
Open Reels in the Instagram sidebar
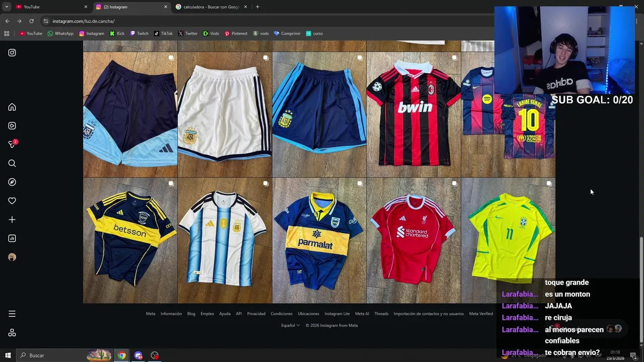point(12,126)
